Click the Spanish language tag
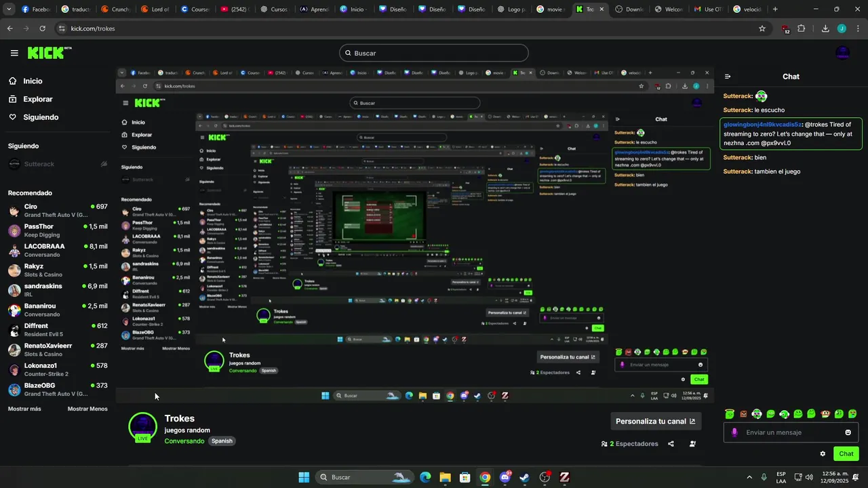This screenshot has height=488, width=868. (x=222, y=441)
